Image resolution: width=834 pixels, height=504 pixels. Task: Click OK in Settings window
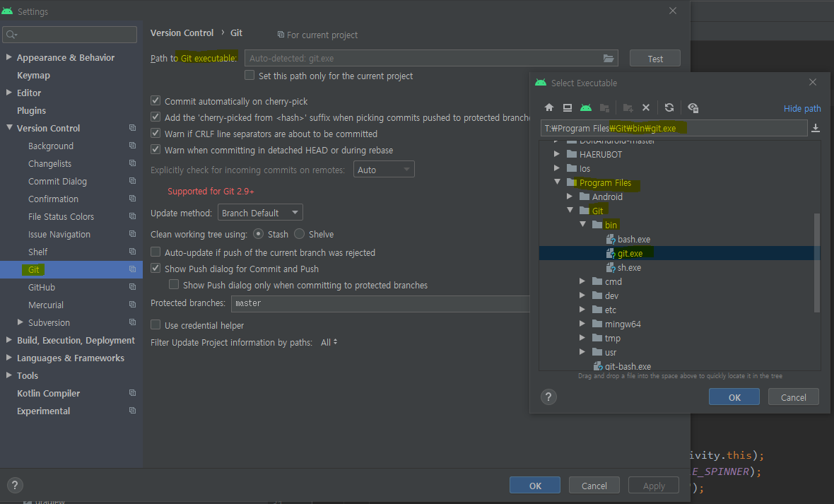pos(535,486)
